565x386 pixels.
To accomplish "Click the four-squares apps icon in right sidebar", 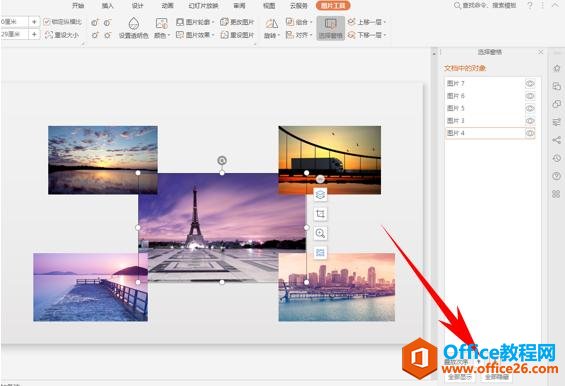I will click(557, 194).
